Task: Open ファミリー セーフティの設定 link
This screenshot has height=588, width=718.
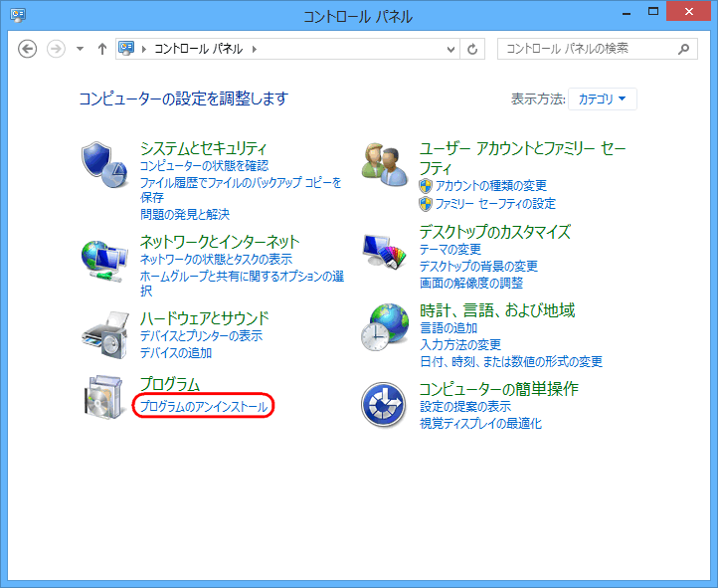Action: [x=495, y=204]
